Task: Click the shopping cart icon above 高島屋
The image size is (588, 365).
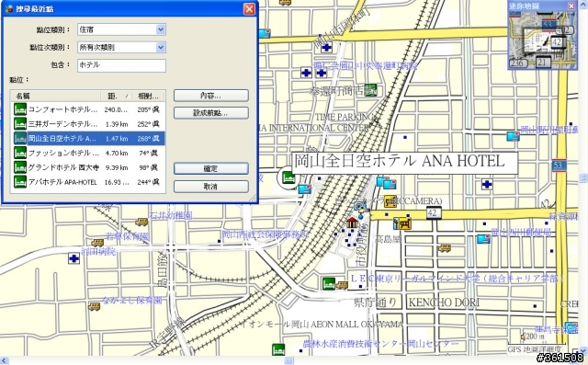Action: tap(405, 223)
